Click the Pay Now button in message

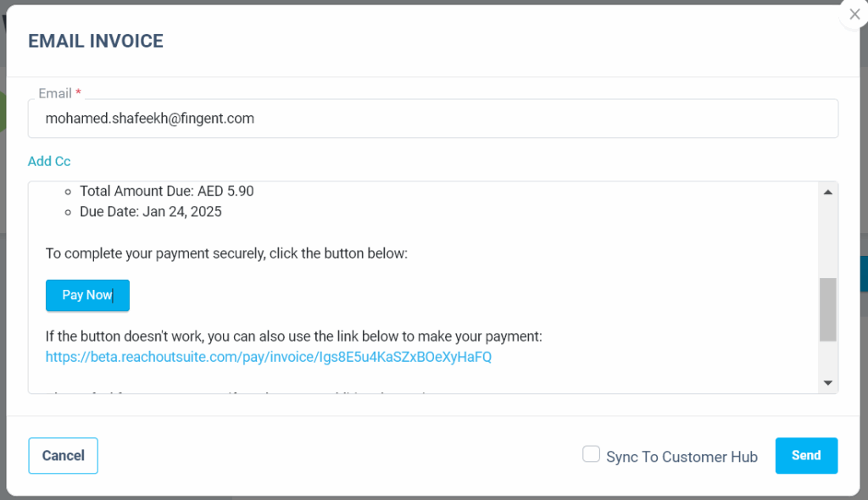(x=87, y=296)
